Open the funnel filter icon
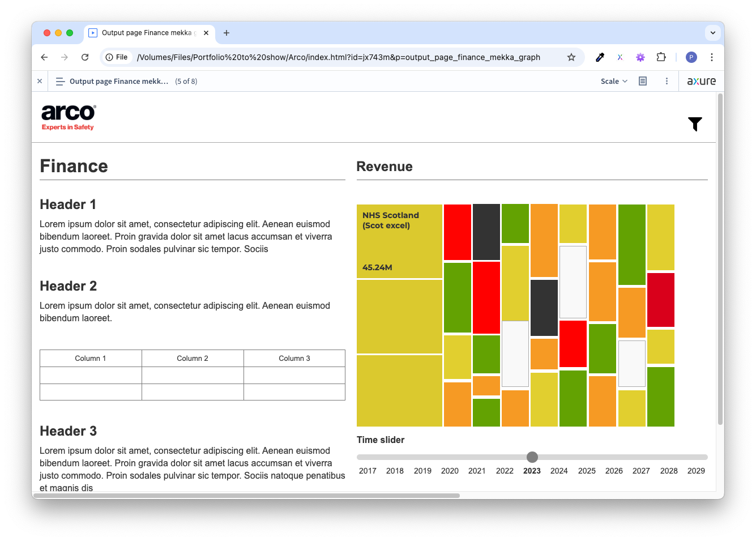 [x=695, y=124]
